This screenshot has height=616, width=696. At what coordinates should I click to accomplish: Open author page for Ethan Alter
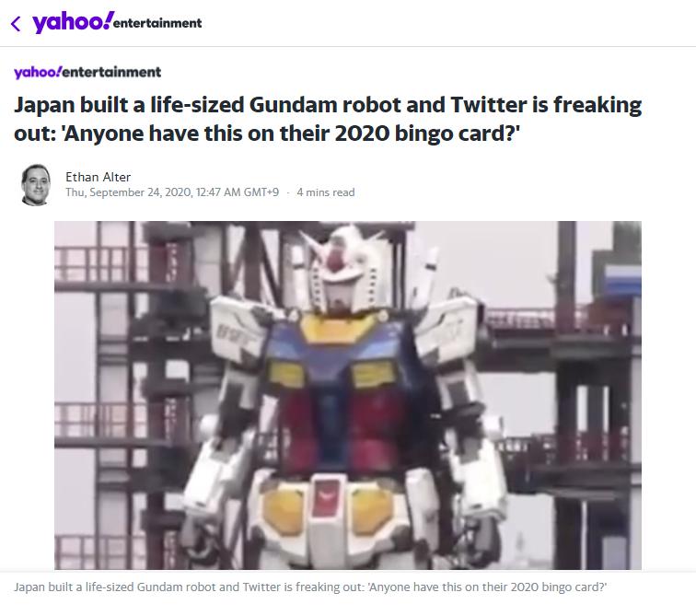click(x=99, y=177)
